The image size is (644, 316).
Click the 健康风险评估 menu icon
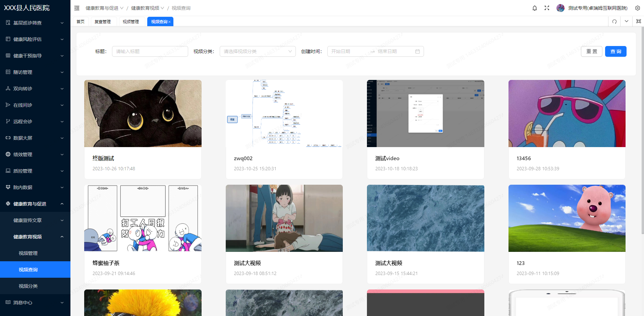[8, 39]
